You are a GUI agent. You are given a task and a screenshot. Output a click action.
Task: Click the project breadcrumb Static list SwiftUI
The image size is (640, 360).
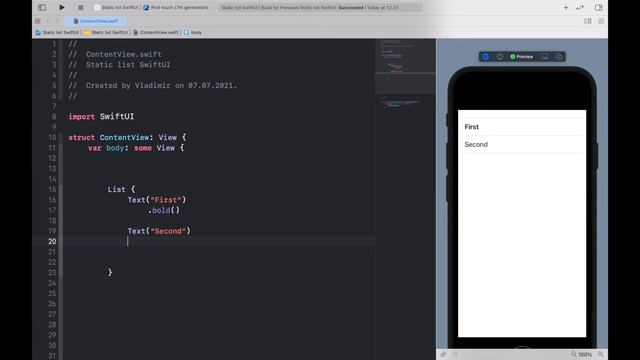57,32
